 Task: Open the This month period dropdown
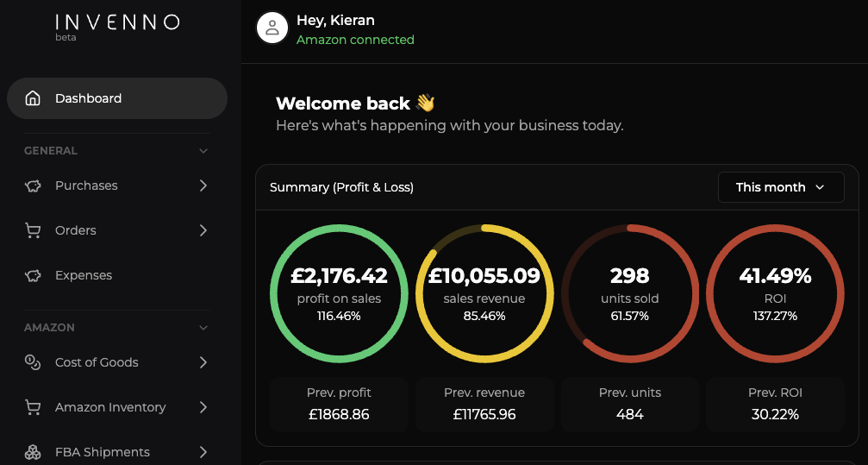(x=780, y=187)
